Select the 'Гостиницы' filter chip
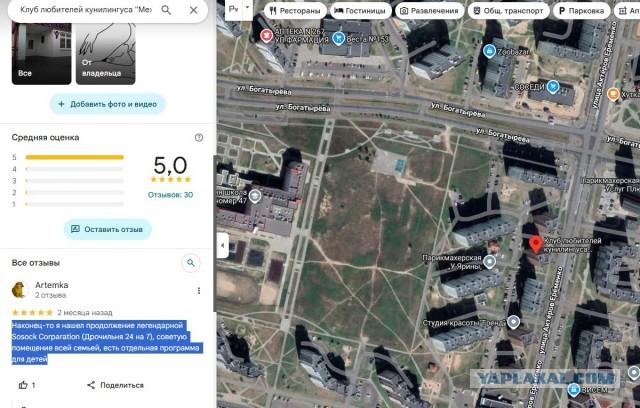The width and height of the screenshot is (640, 408). (x=360, y=11)
